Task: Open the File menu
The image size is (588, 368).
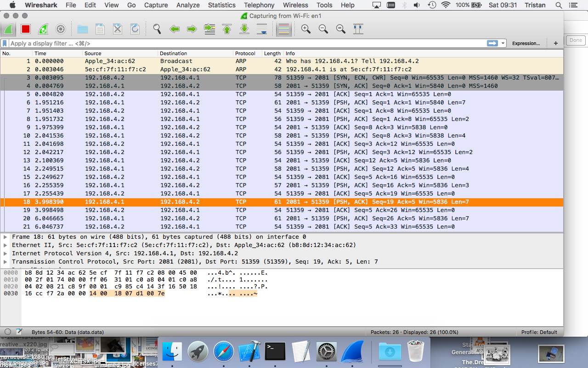Action: coord(71,5)
